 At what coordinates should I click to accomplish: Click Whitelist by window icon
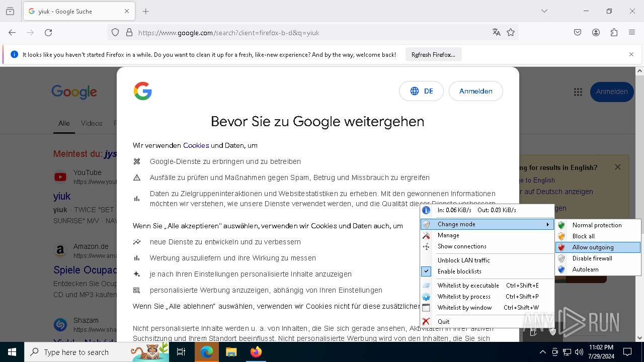tap(426, 308)
